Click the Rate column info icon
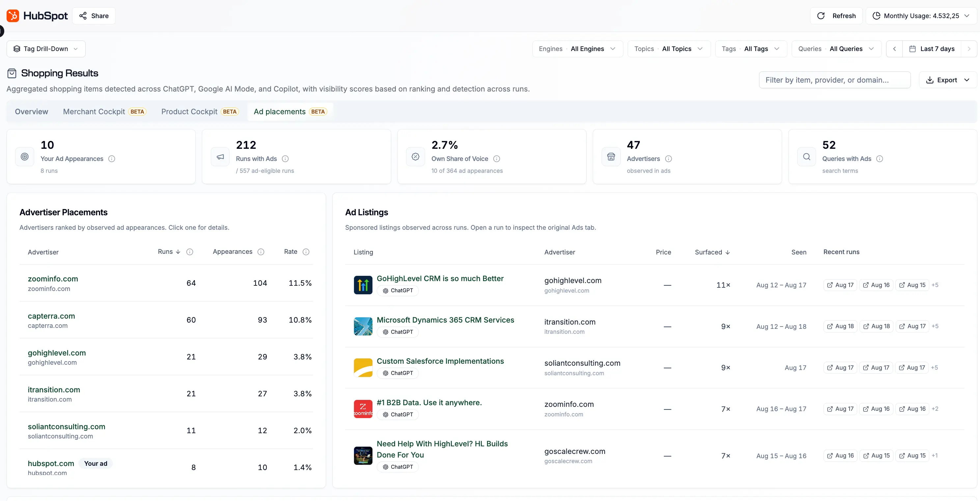The height and width of the screenshot is (501, 980). (x=306, y=252)
